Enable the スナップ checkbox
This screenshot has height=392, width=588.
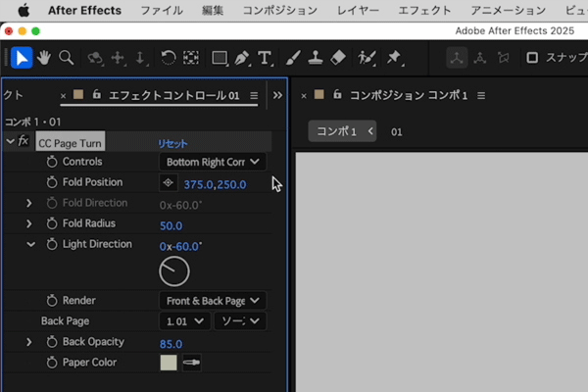click(x=532, y=58)
